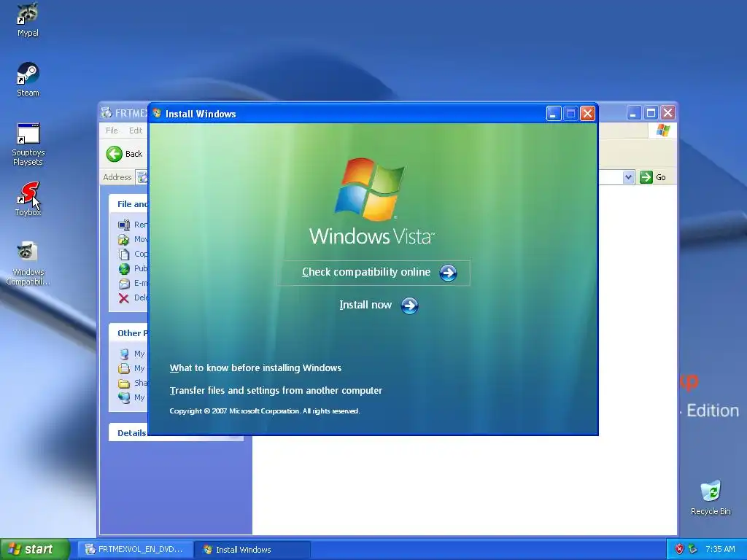Select the Steam desktop icon
This screenshot has width=747, height=560.
28,79
